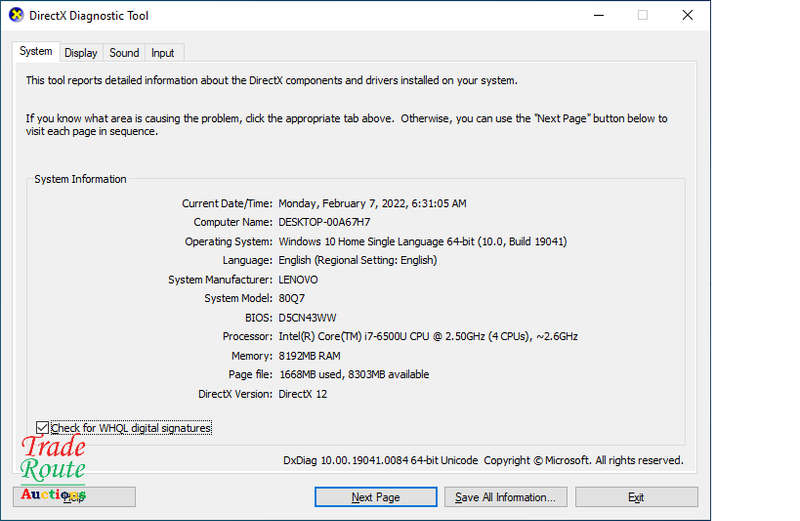Click the DirectX Version: field label

pyautogui.click(x=235, y=394)
